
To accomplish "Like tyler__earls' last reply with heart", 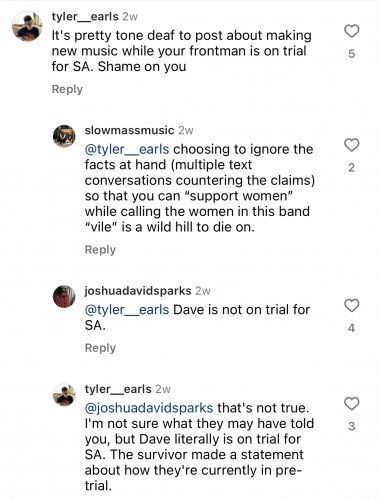I will [x=351, y=404].
